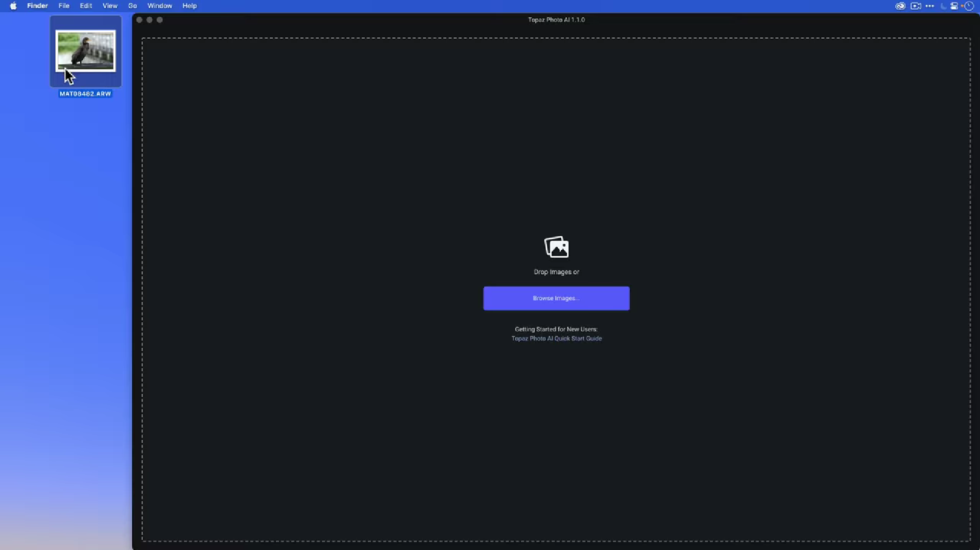The width and height of the screenshot is (980, 550).
Task: Click the Browse Images button
Action: point(556,298)
